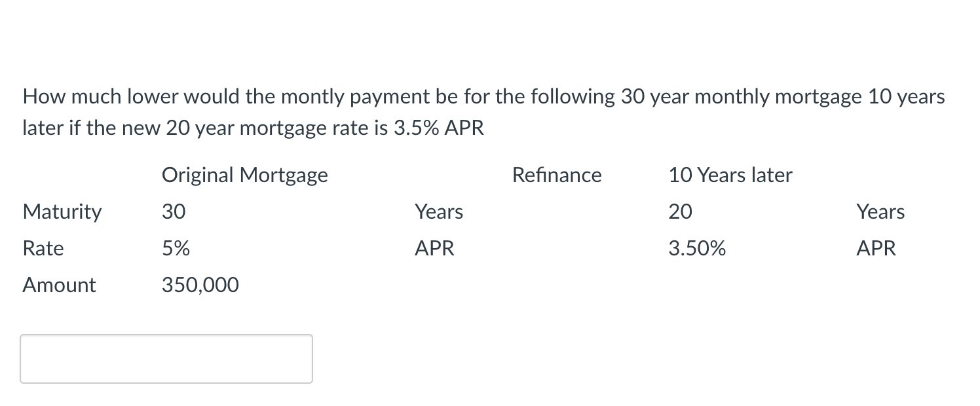Viewport: 980px width, 406px height.
Task: Click the second "APR" unit label
Action: tap(876, 248)
